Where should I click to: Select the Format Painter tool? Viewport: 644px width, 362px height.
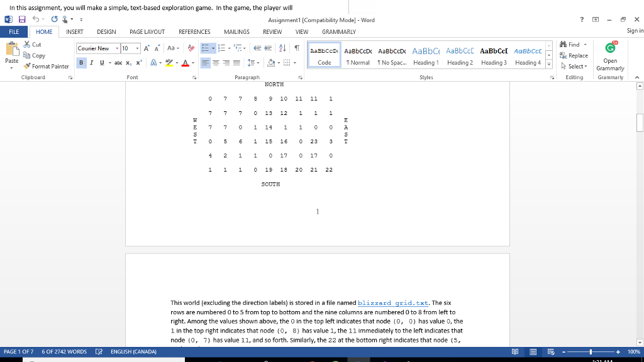(x=46, y=66)
